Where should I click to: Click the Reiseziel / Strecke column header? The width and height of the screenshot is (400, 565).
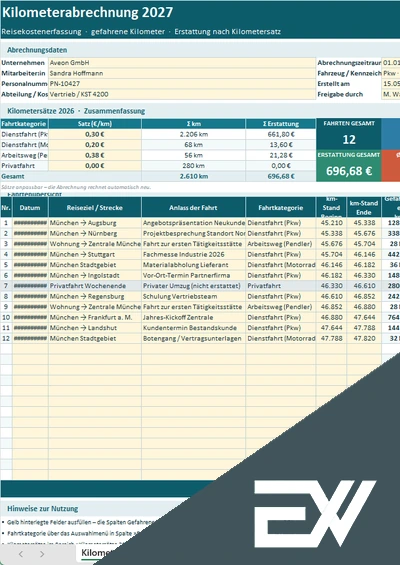(95, 208)
